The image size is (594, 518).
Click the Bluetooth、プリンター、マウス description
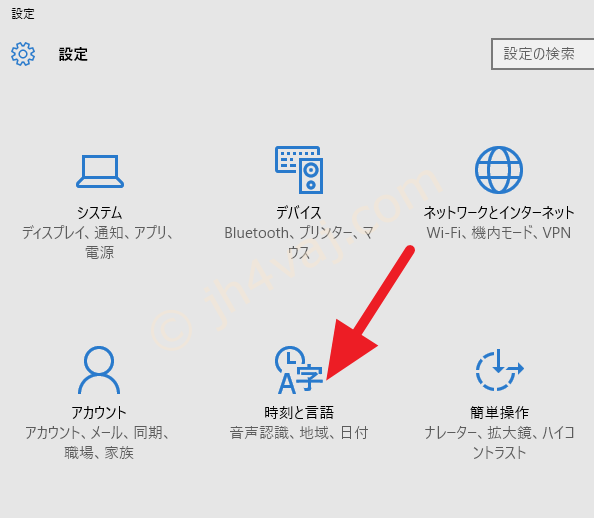pos(299,243)
